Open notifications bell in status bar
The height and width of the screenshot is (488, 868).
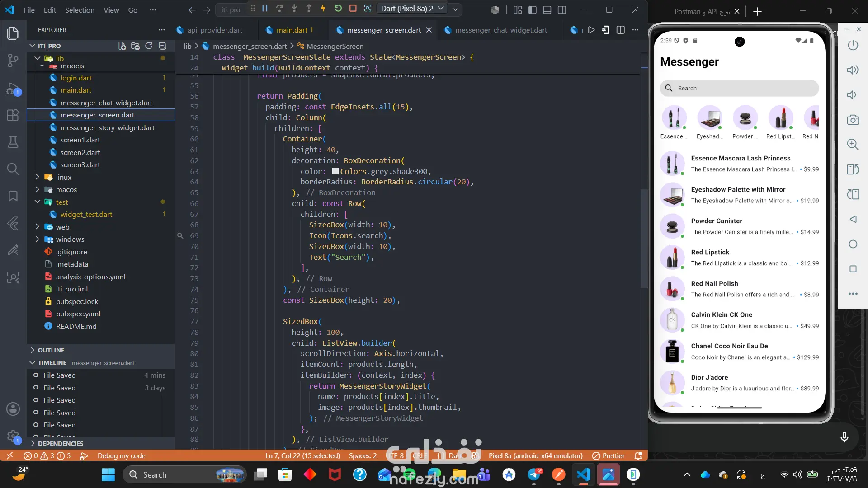point(638,455)
